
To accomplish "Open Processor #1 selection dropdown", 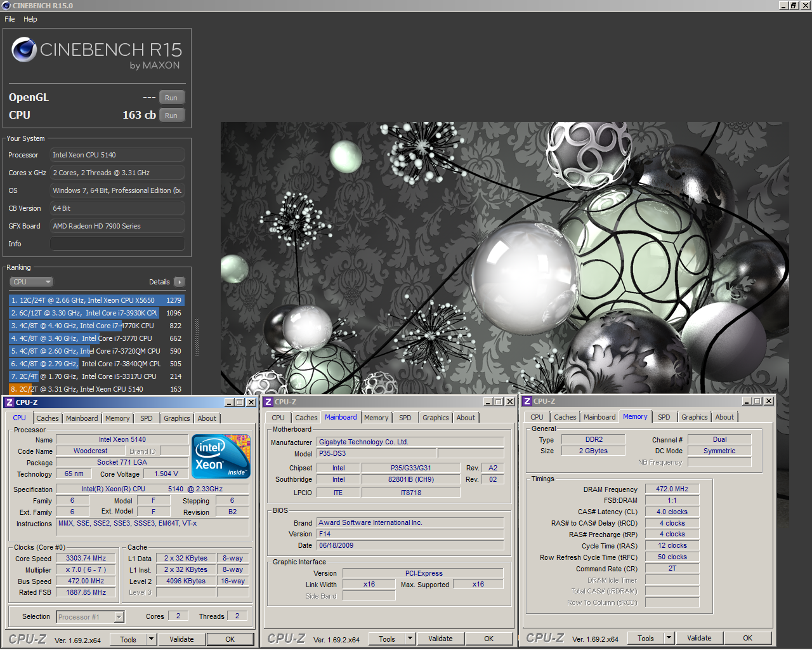I will pos(90,617).
